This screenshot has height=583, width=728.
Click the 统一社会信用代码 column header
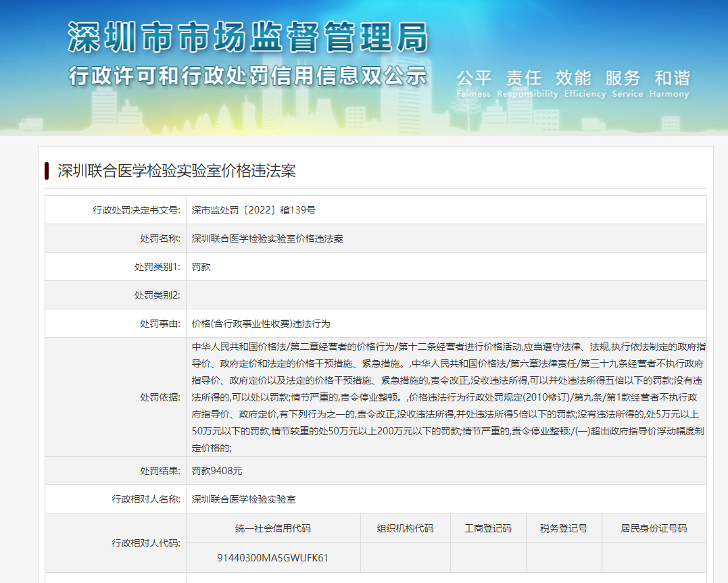(x=273, y=528)
